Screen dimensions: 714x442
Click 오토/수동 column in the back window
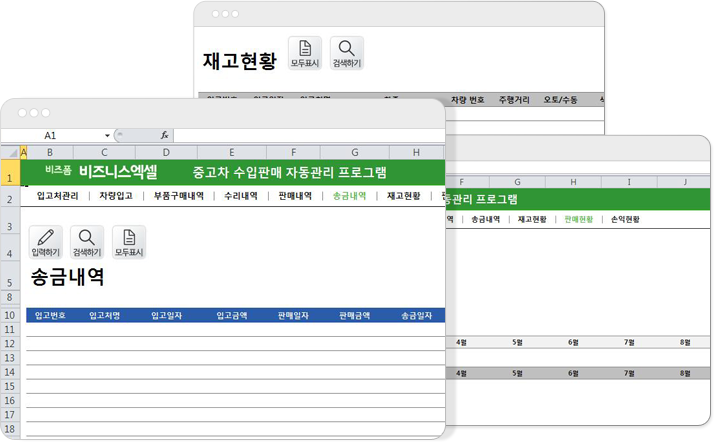coord(561,100)
